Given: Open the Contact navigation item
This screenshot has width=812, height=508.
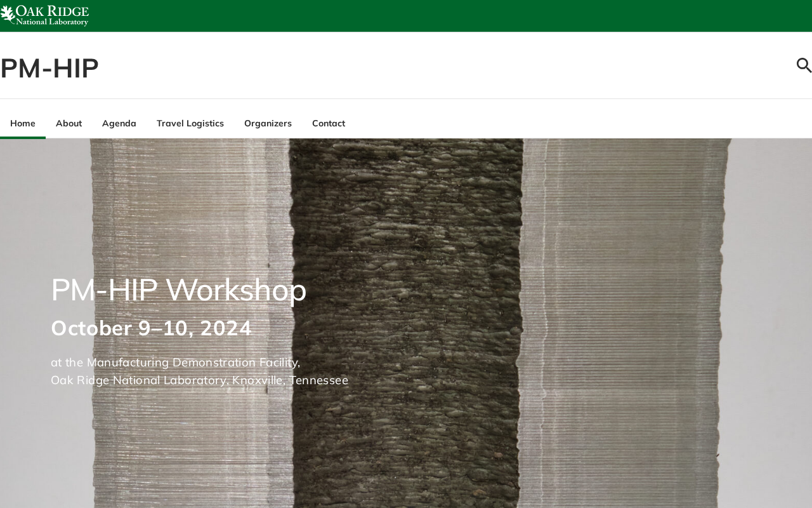Looking at the screenshot, I should pyautogui.click(x=329, y=123).
